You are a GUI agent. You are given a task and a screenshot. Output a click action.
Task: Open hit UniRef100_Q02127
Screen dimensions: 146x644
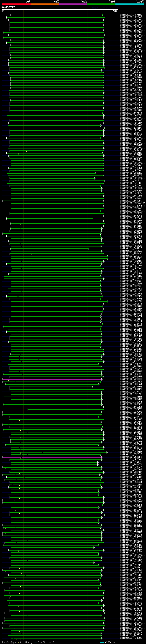[x=131, y=53]
